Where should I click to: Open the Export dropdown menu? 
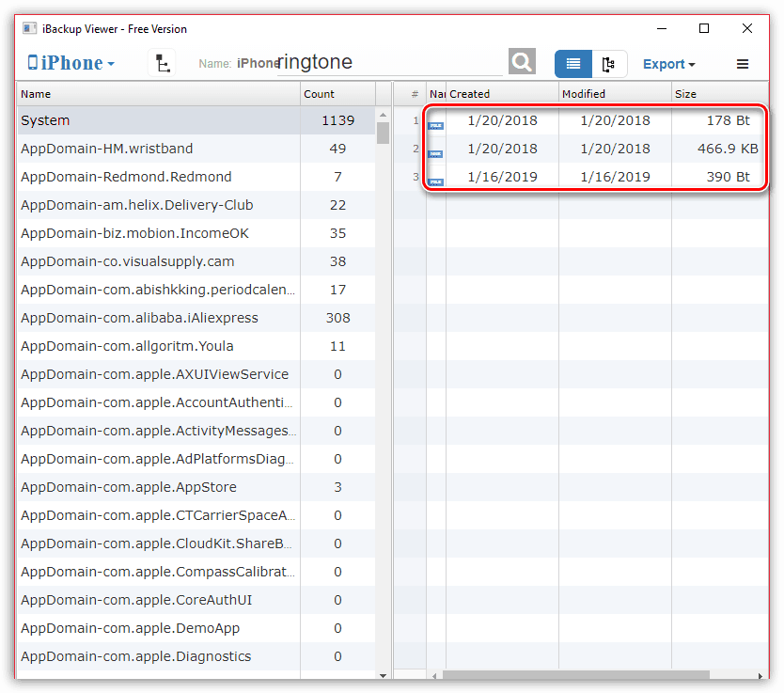point(668,64)
